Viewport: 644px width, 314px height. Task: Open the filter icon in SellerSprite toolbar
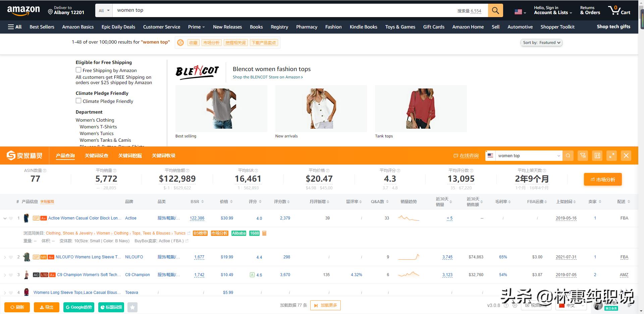pyautogui.click(x=583, y=155)
